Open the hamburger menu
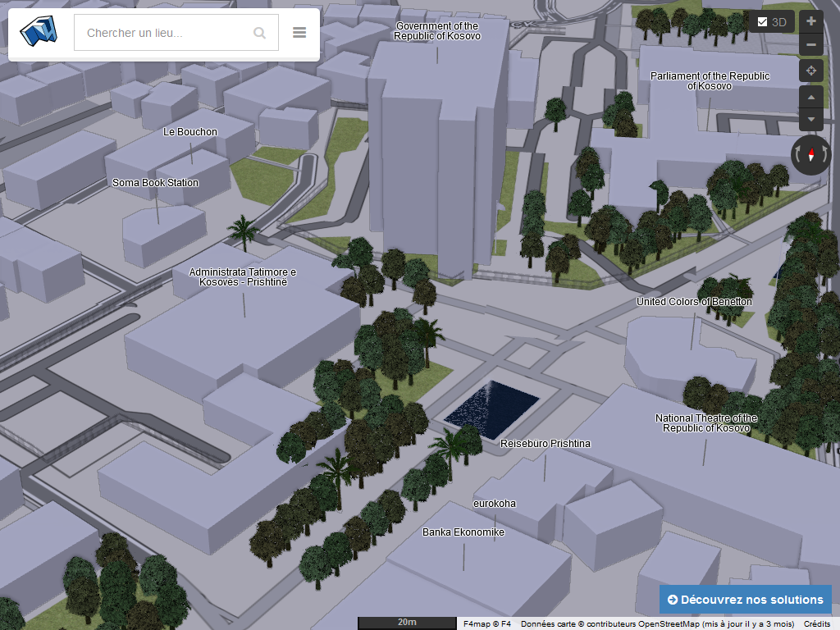Viewport: 840px width, 630px height. coord(299,33)
